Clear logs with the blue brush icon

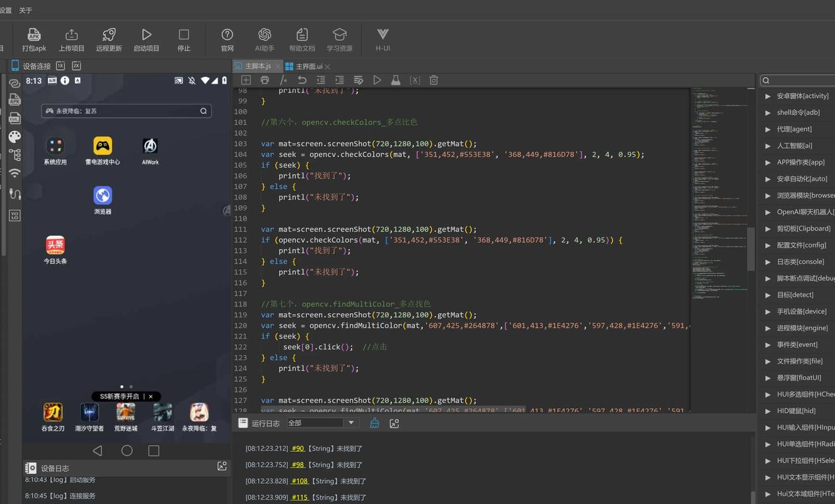(374, 423)
